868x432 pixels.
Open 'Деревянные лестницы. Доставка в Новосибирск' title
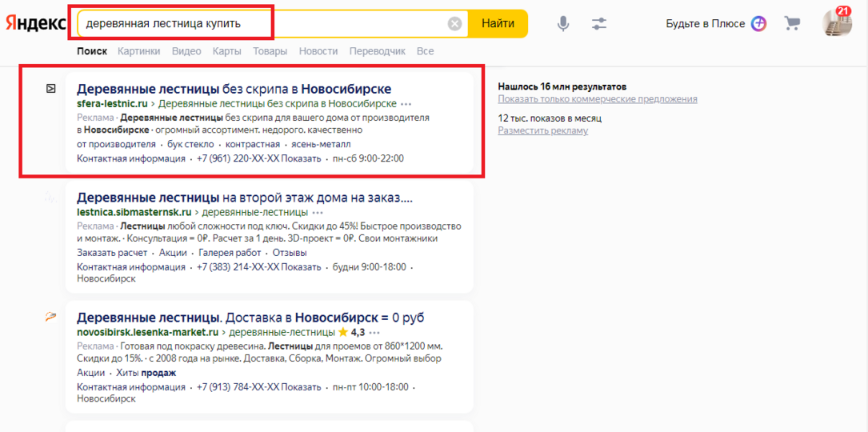(x=250, y=318)
